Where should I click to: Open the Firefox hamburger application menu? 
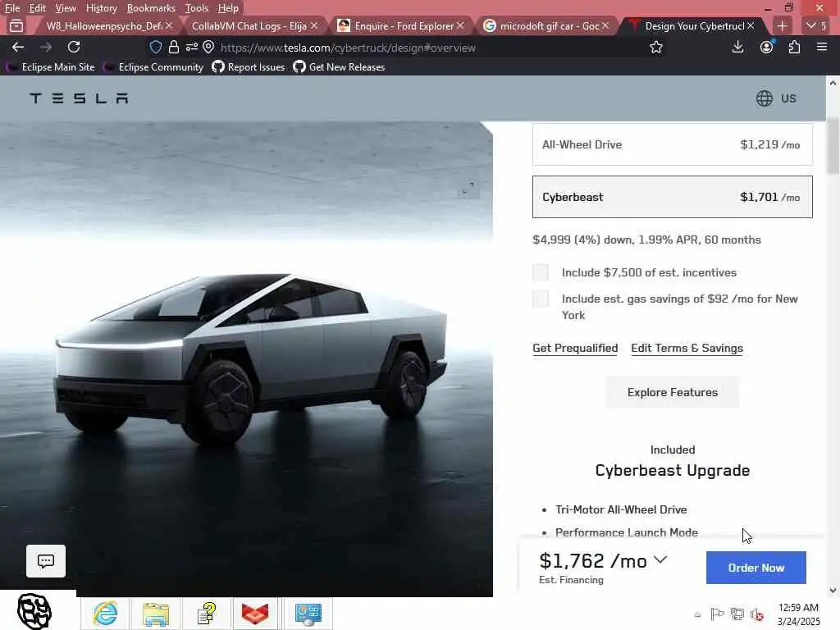[822, 47]
